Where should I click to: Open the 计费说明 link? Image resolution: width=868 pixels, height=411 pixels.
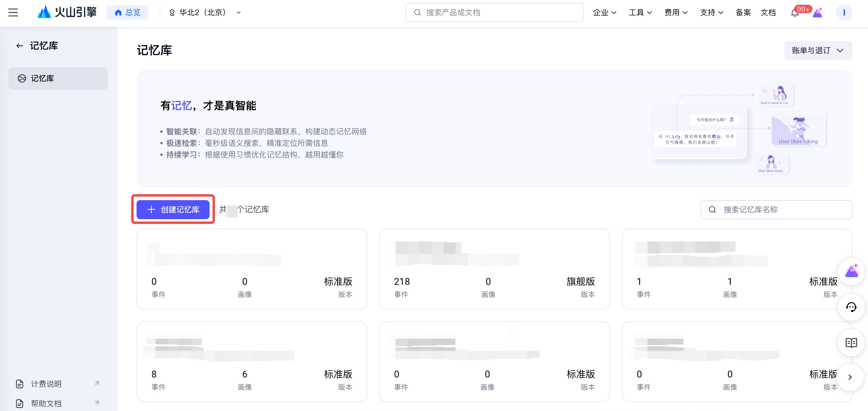click(47, 384)
